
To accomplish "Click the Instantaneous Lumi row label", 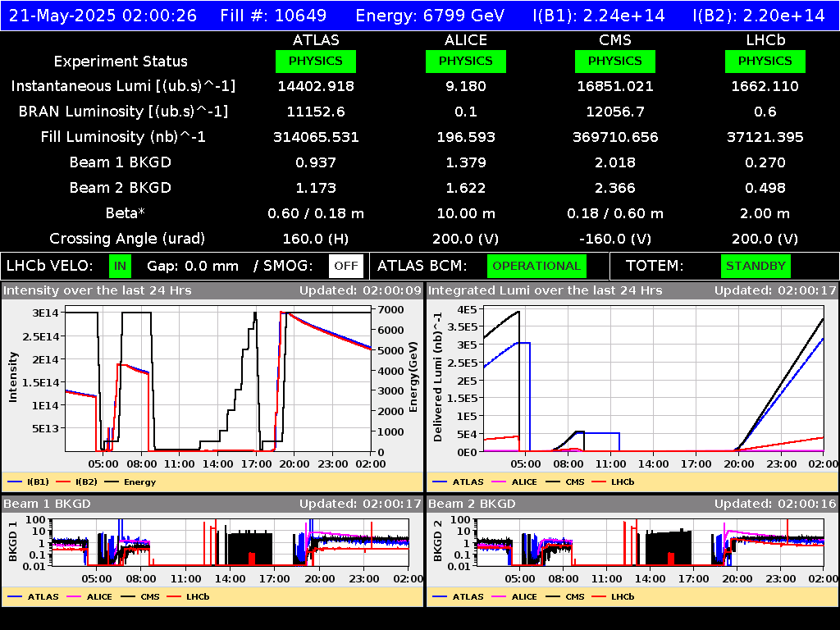I will pos(123,87).
